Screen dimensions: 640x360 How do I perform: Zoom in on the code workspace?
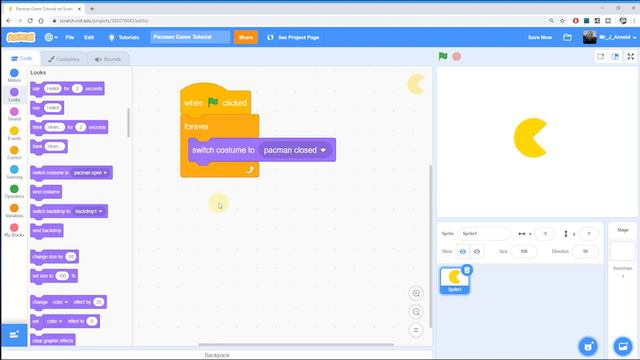[x=416, y=293]
